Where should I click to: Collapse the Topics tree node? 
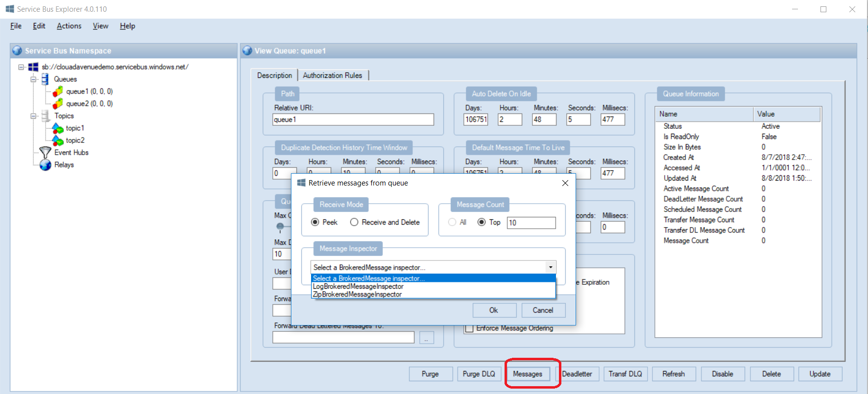tap(33, 116)
